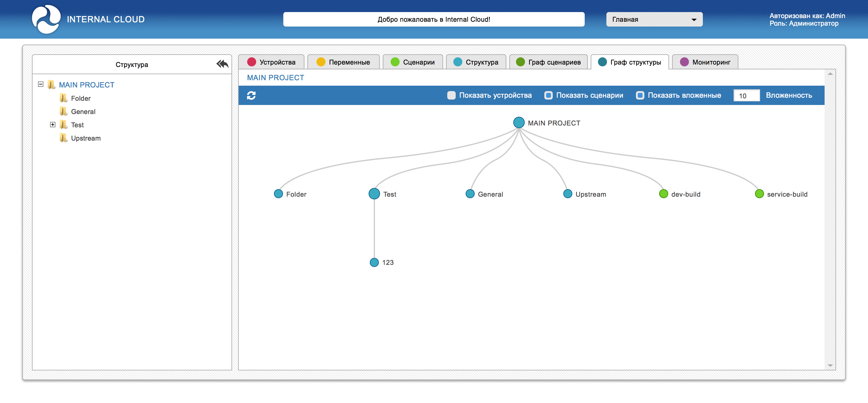The image size is (868, 403).
Task: Click the Роль: Администратор text
Action: click(x=804, y=23)
